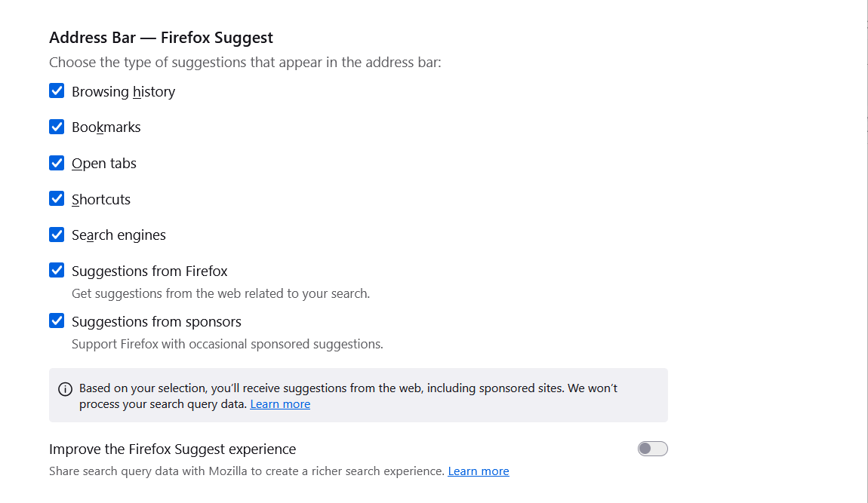This screenshot has height=503, width=868.
Task: Uncheck Open tabs suggestions
Action: click(x=57, y=163)
